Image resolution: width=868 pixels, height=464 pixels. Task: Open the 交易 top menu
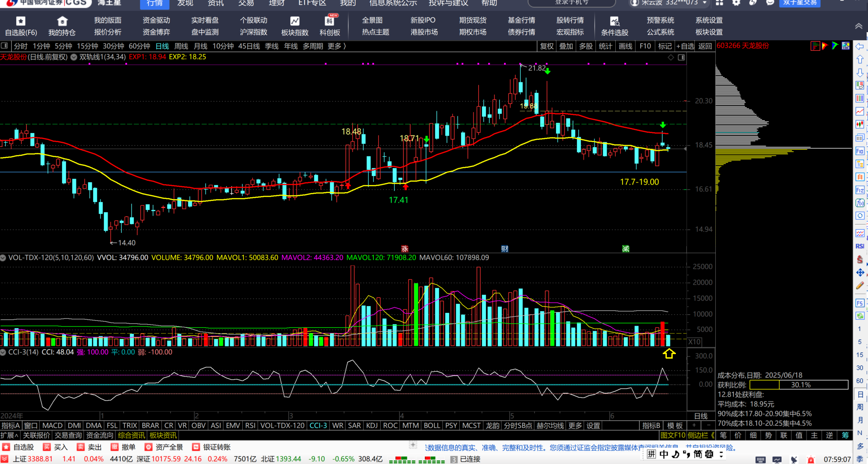coord(246,4)
